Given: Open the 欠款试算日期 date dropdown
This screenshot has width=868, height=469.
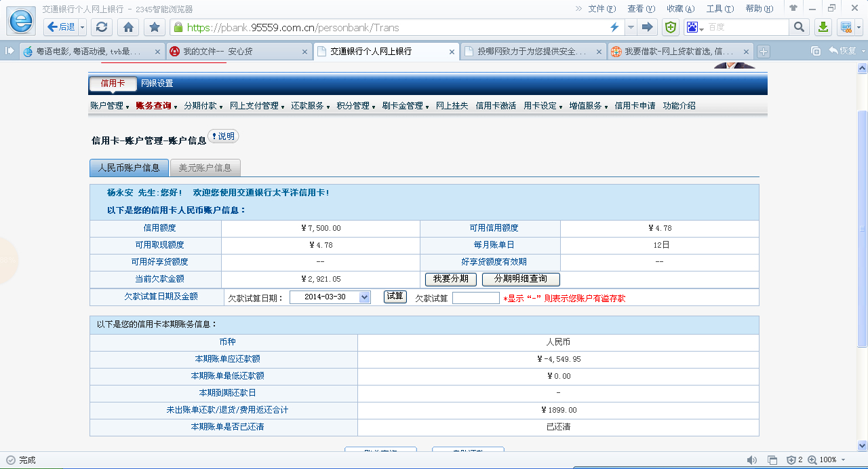Looking at the screenshot, I should (364, 297).
